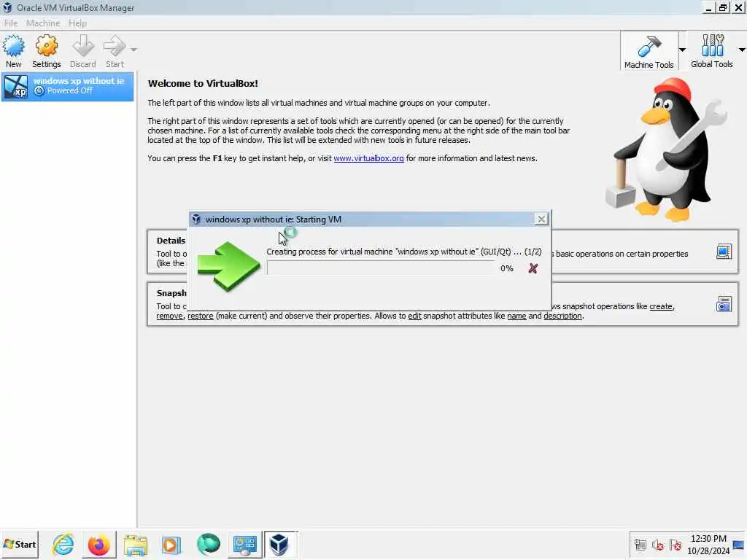Expand the Global Tools dropdown arrow
Viewport: 747px width, 560px height.
(742, 50)
